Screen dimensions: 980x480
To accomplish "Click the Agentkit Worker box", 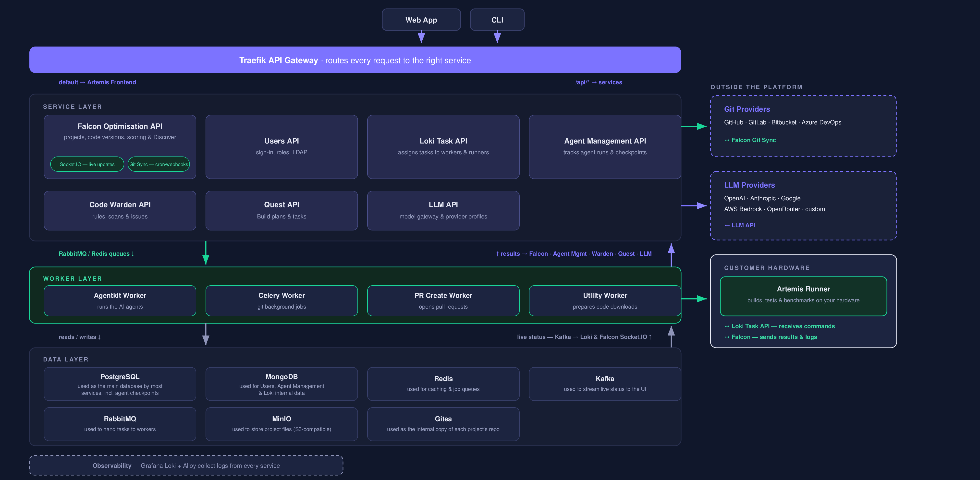I will pos(120,300).
